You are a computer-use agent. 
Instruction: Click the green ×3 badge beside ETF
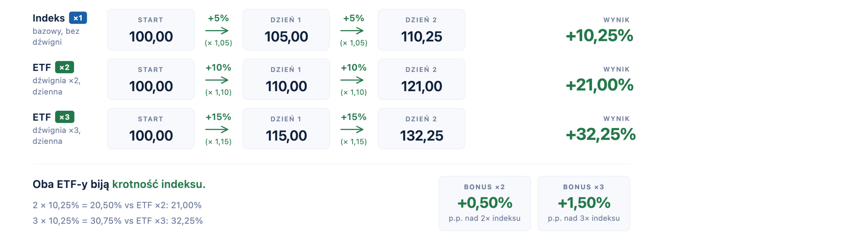(64, 117)
